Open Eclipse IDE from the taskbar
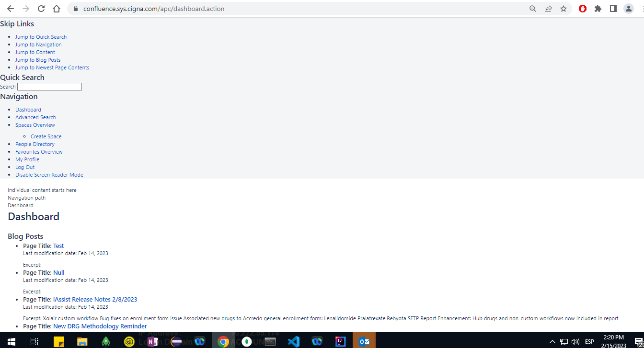 point(176,341)
